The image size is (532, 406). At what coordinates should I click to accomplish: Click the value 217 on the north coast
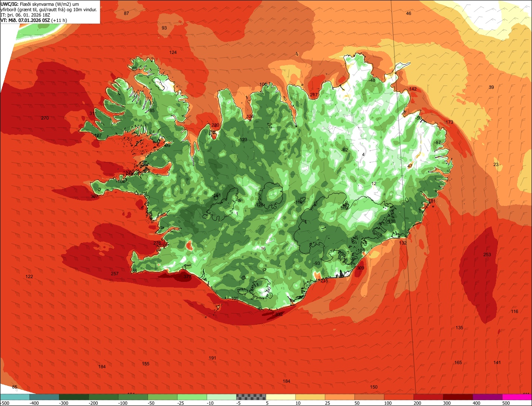[314, 95]
